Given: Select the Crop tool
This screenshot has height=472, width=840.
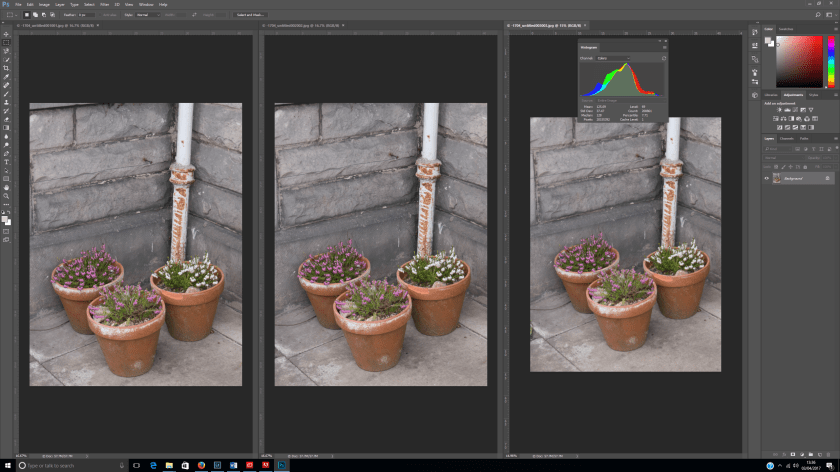Looking at the screenshot, I should (6, 68).
